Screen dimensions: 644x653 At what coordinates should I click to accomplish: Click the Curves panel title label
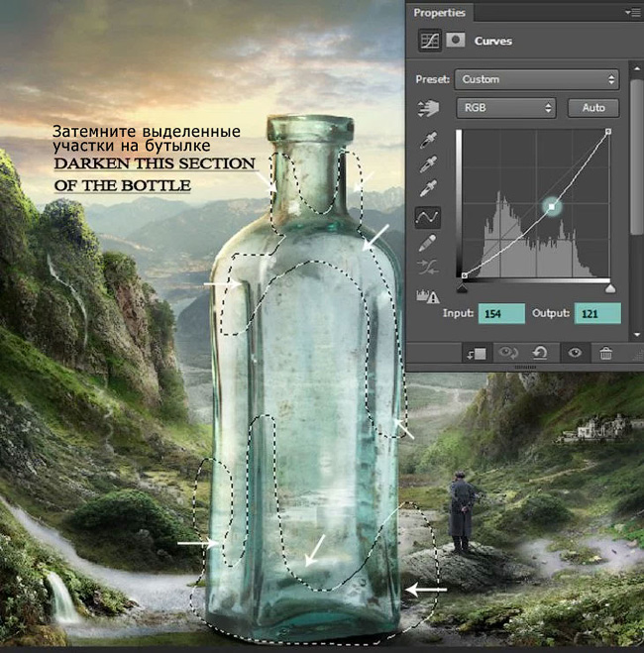coord(492,41)
